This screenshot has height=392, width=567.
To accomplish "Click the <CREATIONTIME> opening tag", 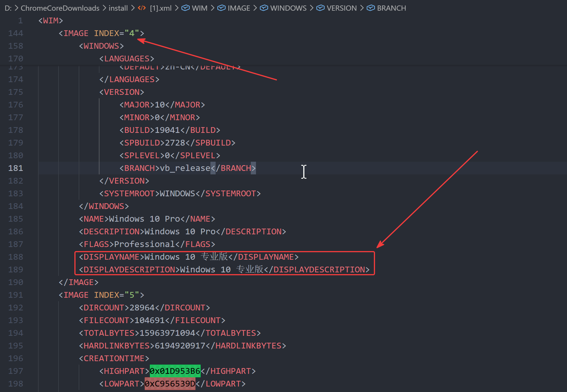I will click(x=114, y=359).
